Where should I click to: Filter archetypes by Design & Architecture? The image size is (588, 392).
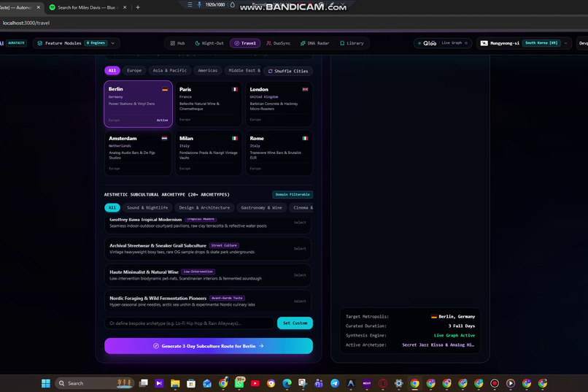[204, 207]
